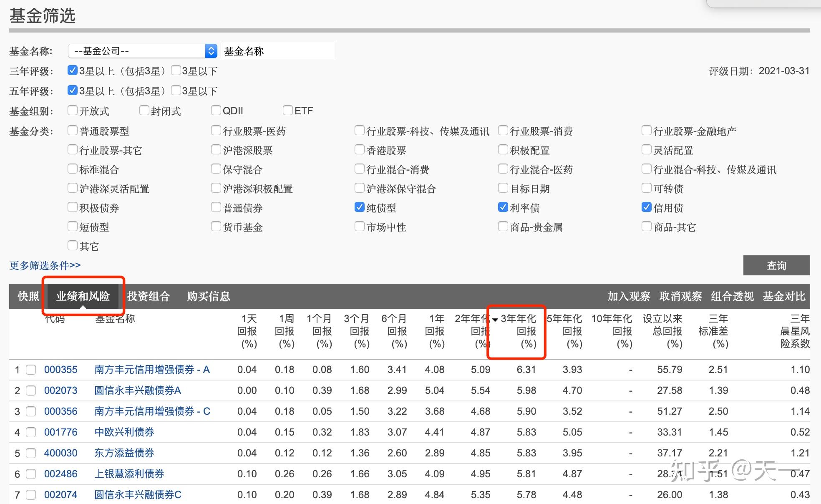
Task: Sort by 1年回报 column header
Action: [435, 331]
